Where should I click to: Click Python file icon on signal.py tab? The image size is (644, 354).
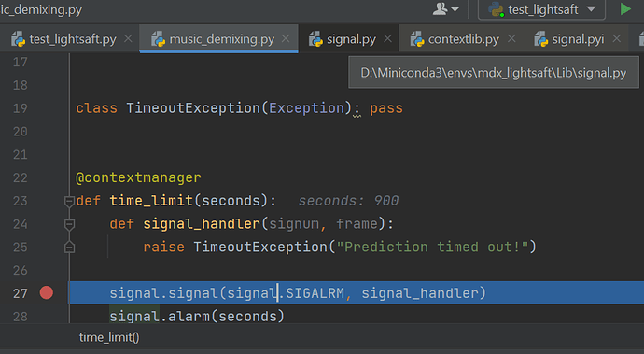click(x=315, y=39)
